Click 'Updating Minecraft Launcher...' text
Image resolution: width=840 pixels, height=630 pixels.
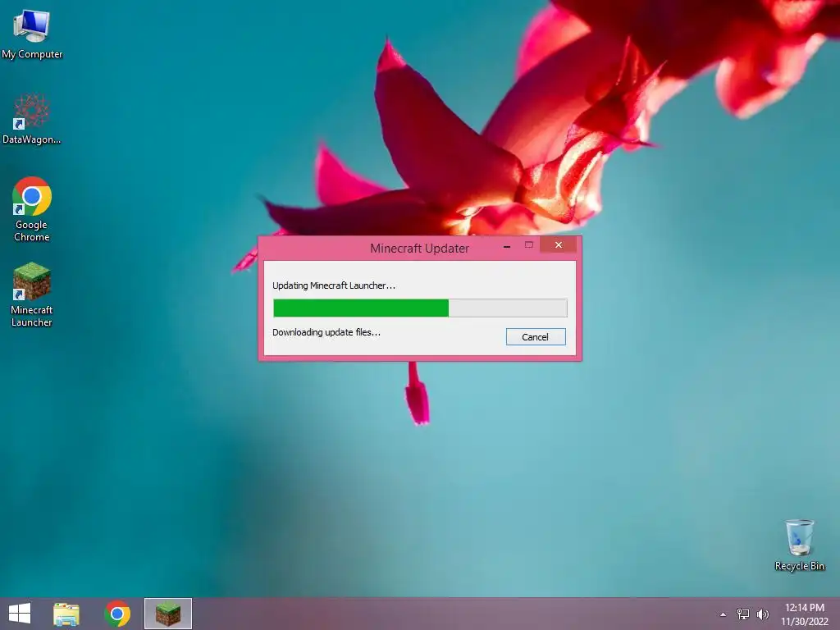coord(334,285)
